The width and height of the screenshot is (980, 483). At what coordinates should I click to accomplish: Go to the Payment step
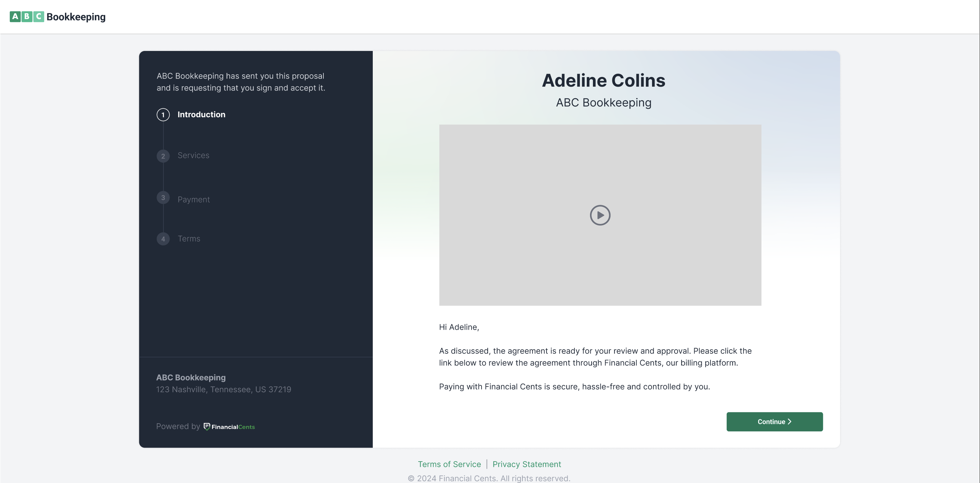(194, 199)
